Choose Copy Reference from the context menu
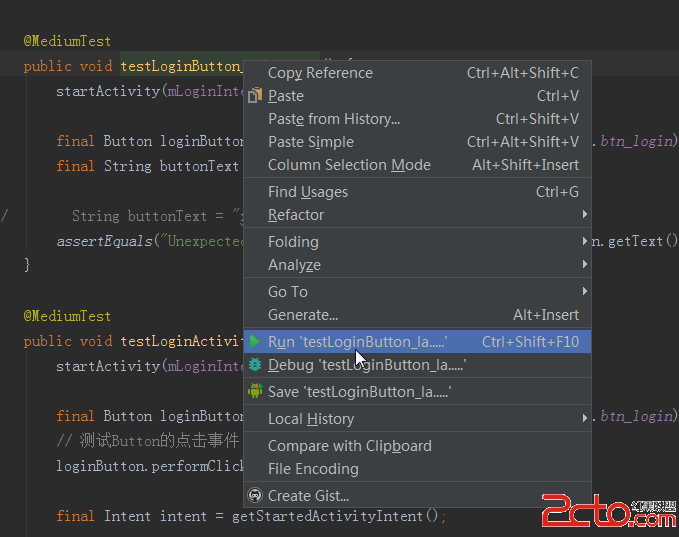This screenshot has width=679, height=537. 320,73
